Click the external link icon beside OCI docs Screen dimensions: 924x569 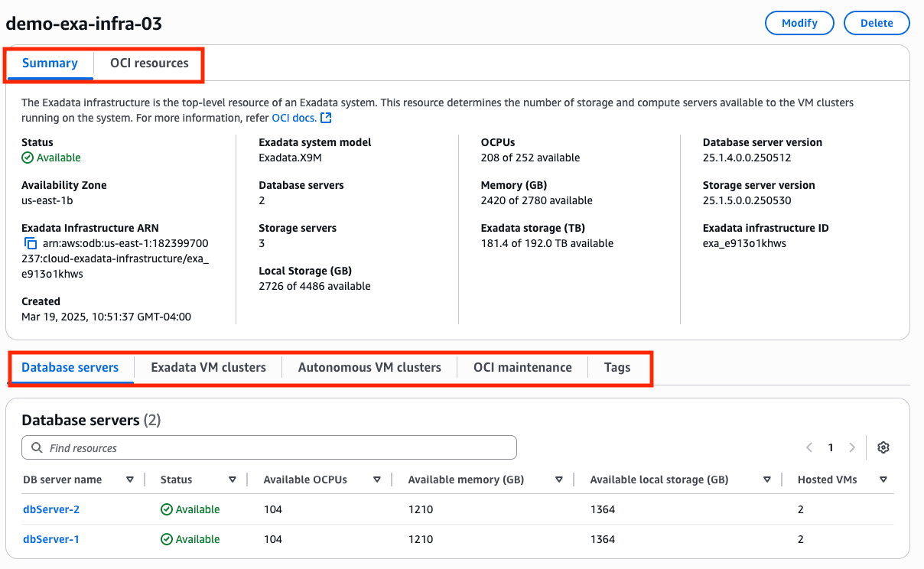[x=326, y=118]
